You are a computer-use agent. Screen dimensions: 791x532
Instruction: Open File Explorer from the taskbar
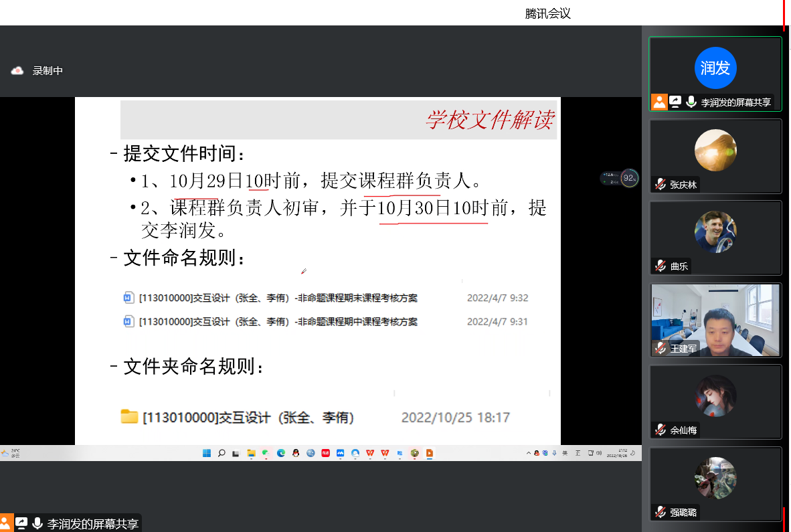(251, 453)
